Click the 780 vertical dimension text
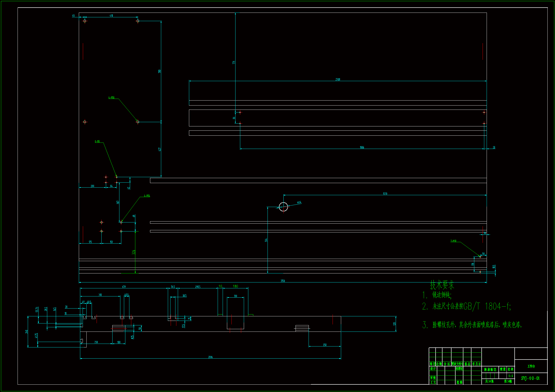Viewport: 555px width, 392px height. (x=160, y=71)
